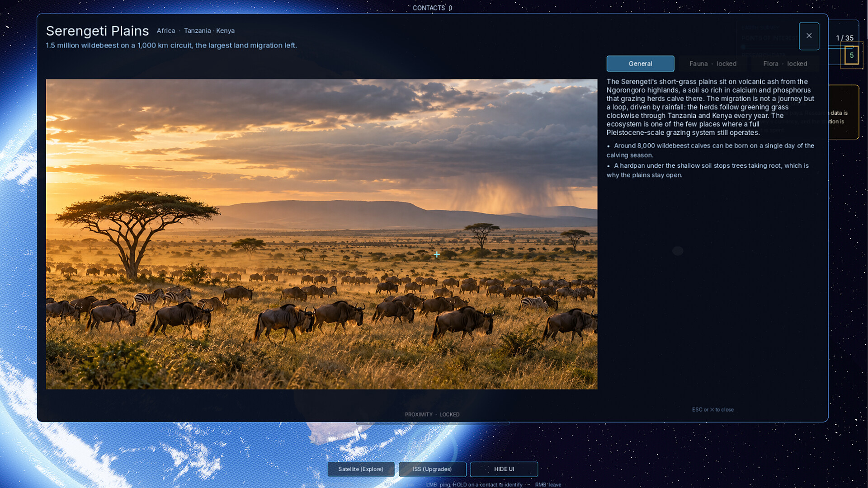Switch to Satellite (Explore) mode

coord(361,469)
